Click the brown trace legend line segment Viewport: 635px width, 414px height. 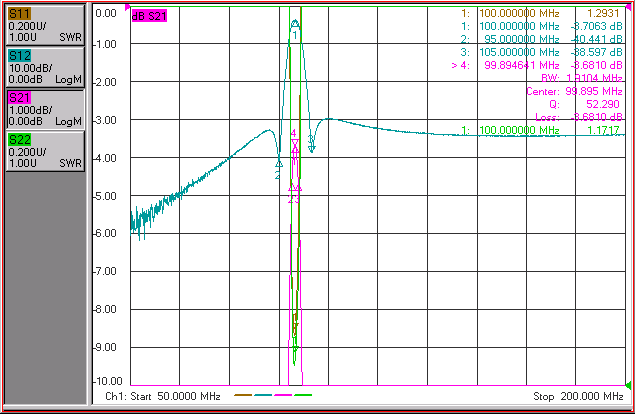point(243,395)
